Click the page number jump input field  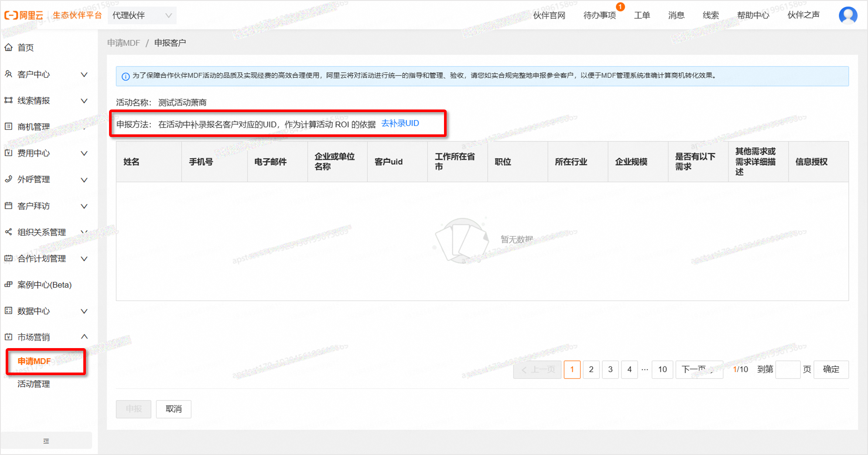tap(787, 369)
